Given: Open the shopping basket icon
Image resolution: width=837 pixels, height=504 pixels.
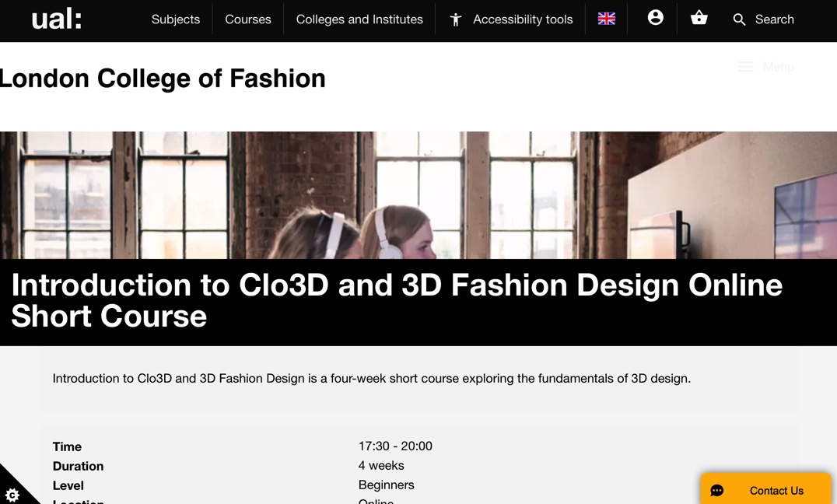Looking at the screenshot, I should coord(699,18).
